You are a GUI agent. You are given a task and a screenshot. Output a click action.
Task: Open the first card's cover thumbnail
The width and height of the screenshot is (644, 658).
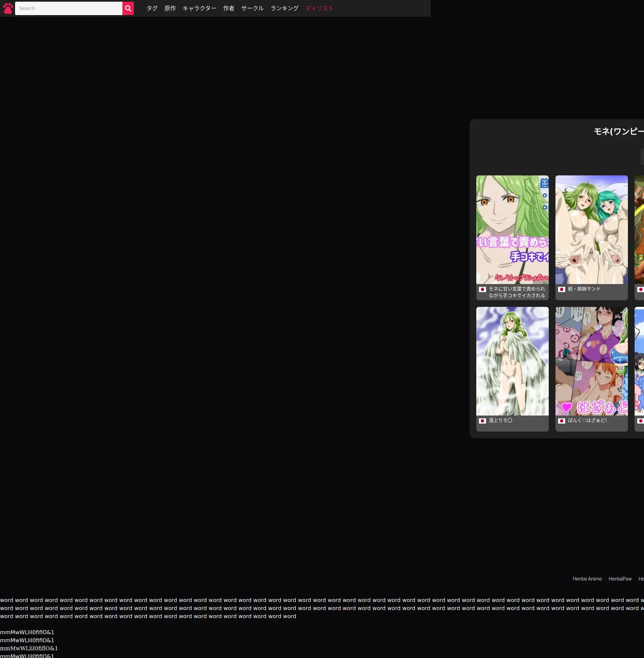(x=512, y=230)
